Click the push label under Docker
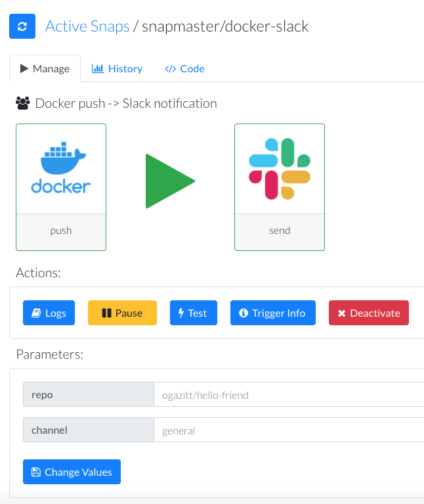Screen dimensions: 424x504 (x=61, y=231)
